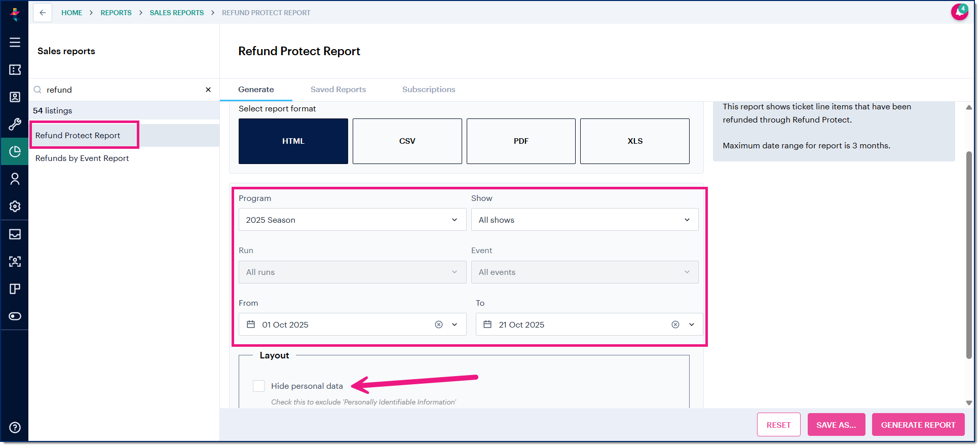The image size is (980, 447).
Task: Select HTML report format
Action: click(x=293, y=141)
